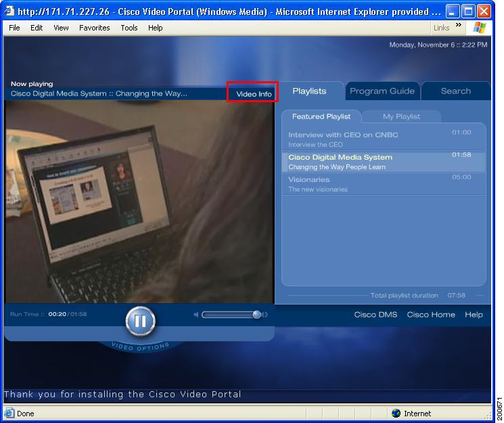Open the Cisco DMS link
This screenshot has height=423, width=504.
click(375, 315)
